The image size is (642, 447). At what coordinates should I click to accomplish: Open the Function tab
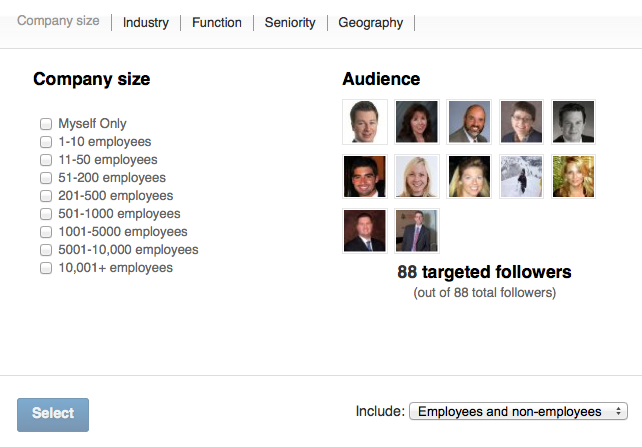pyautogui.click(x=216, y=22)
